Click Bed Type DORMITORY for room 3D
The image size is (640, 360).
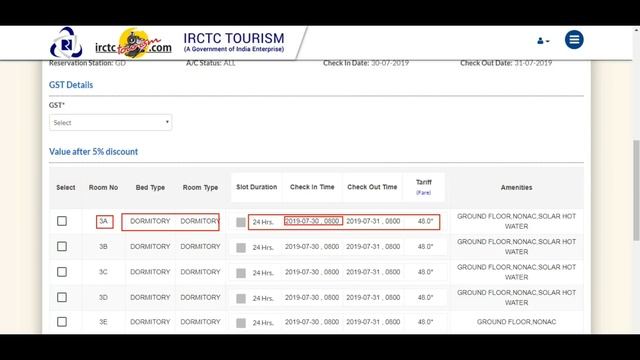pyautogui.click(x=150, y=298)
